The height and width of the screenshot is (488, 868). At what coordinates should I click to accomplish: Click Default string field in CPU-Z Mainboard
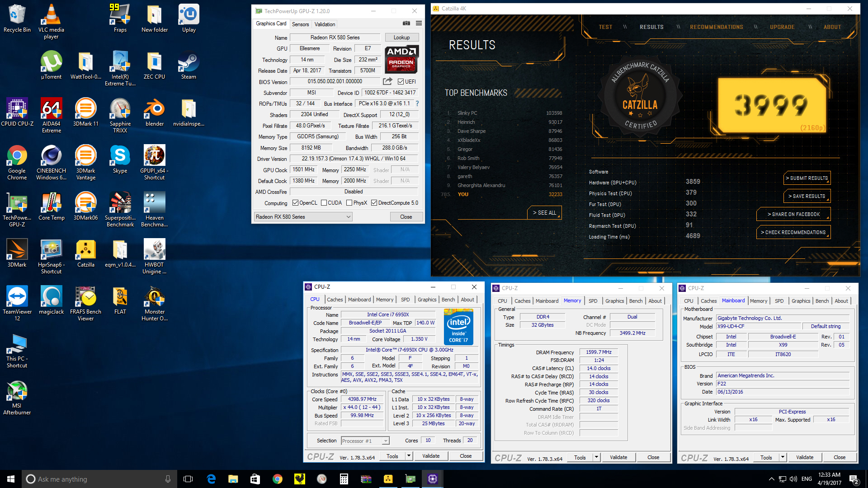[825, 326]
